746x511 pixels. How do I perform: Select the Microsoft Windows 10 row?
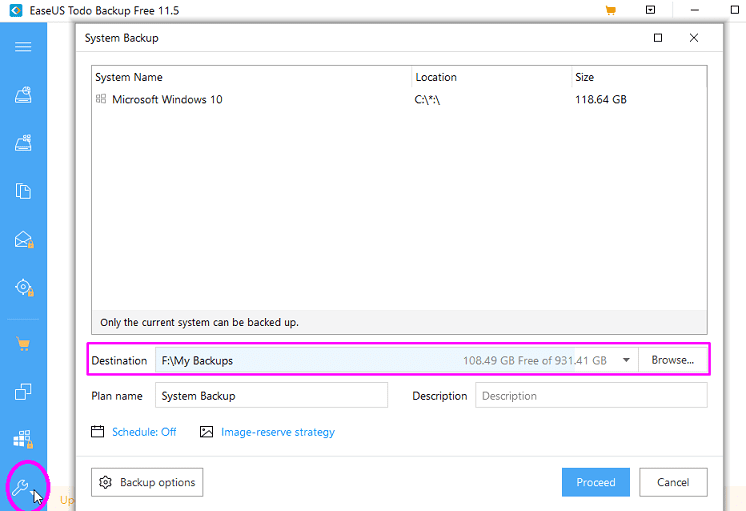[x=399, y=99]
